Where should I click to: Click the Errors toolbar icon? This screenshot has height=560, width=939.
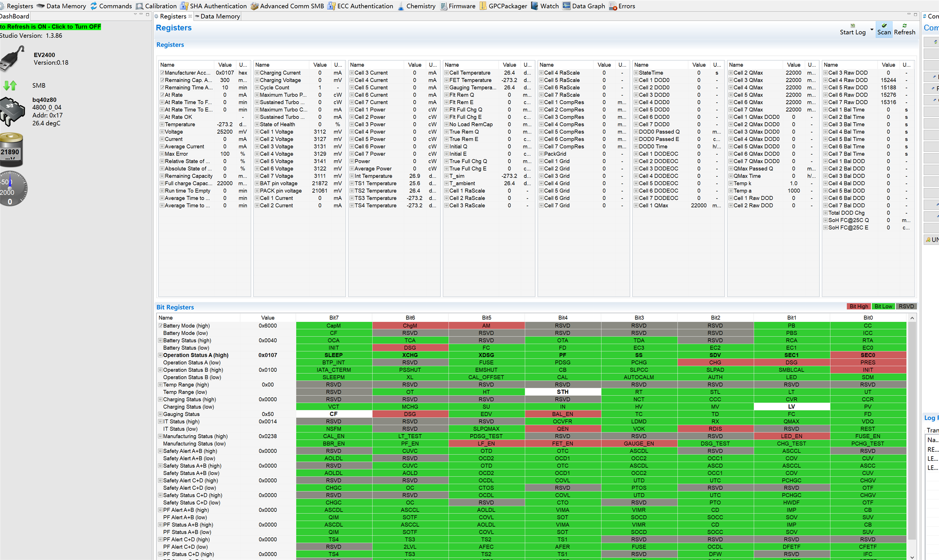click(x=613, y=6)
